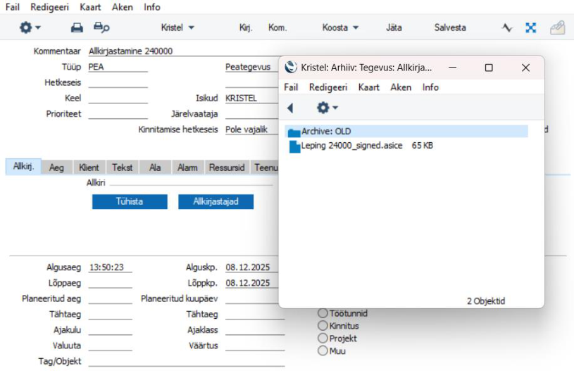Click the Kirj. toolbar button
Image resolution: width=574 pixels, height=392 pixels.
[x=246, y=27]
